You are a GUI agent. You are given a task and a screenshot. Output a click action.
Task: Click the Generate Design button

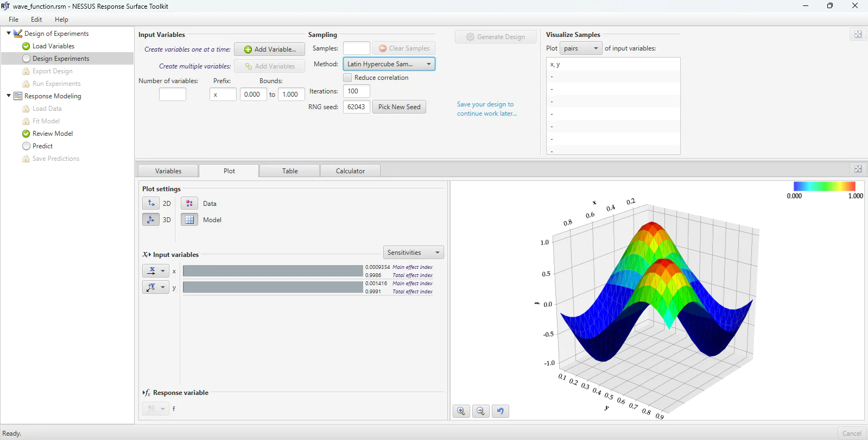(x=496, y=37)
